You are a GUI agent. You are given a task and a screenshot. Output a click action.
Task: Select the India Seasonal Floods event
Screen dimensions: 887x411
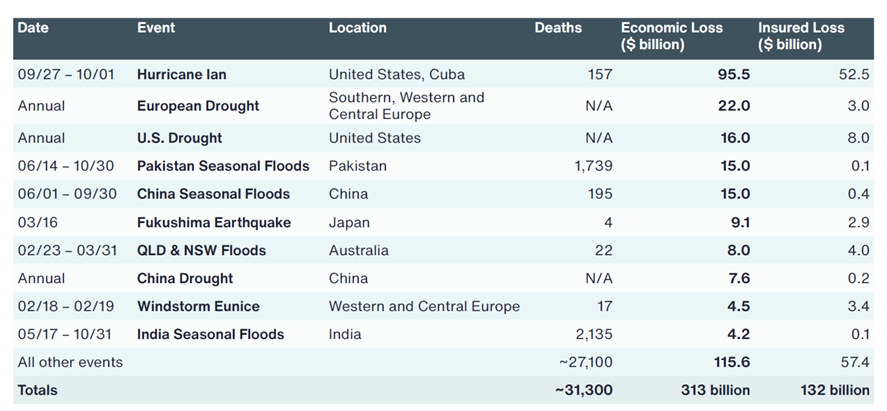210,334
